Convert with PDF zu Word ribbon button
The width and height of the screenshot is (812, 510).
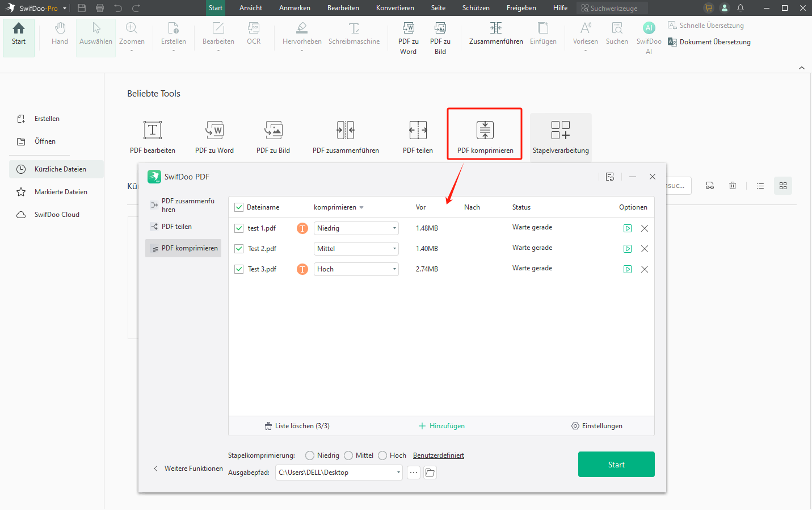(408, 38)
